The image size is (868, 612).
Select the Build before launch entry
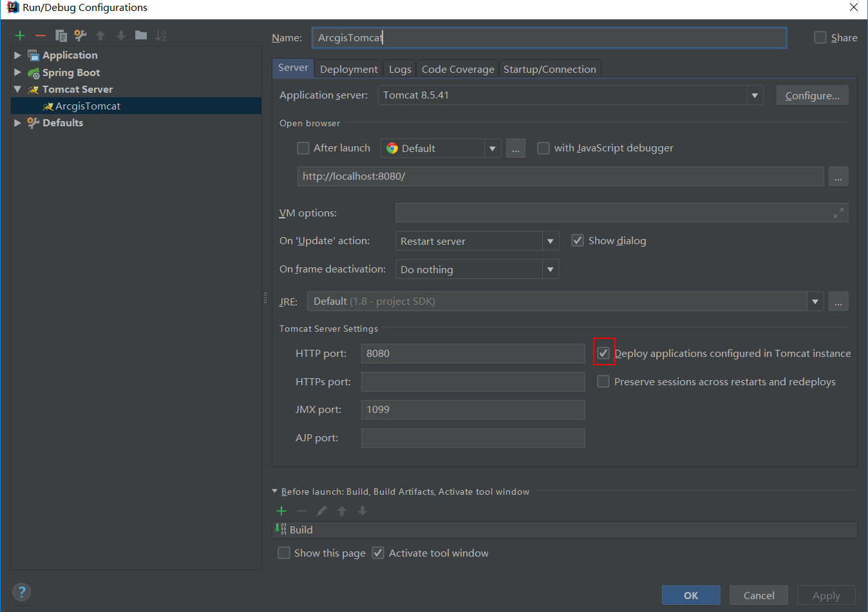click(x=565, y=530)
